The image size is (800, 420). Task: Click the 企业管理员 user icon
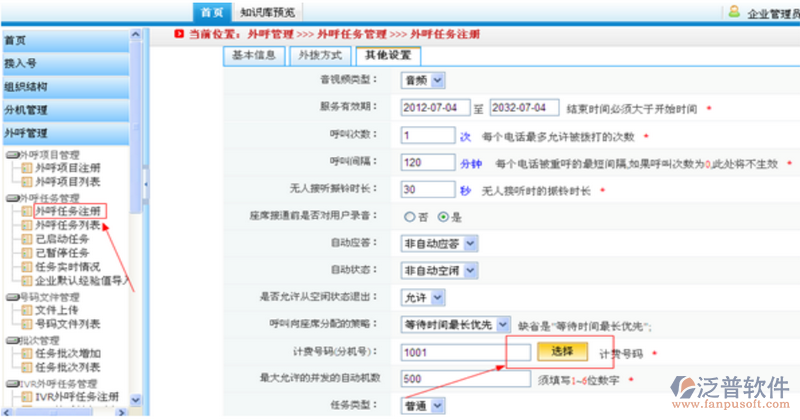[734, 12]
